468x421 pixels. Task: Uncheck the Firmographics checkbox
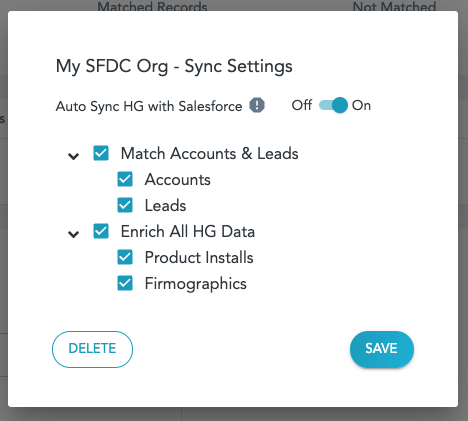[125, 283]
